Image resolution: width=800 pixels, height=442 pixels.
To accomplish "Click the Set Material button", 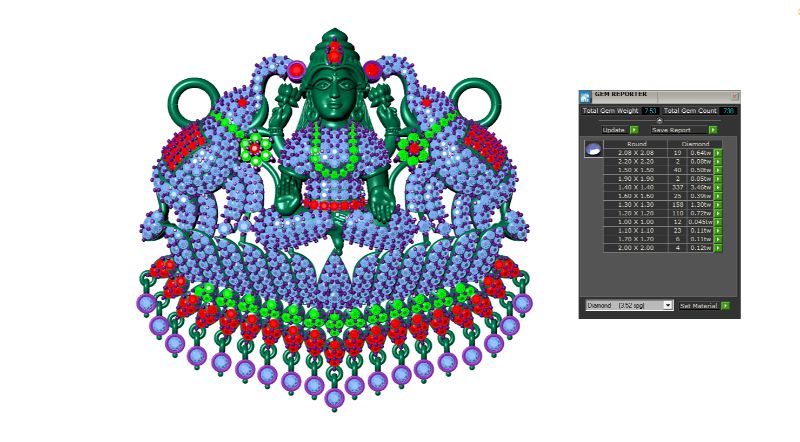I will [x=698, y=305].
